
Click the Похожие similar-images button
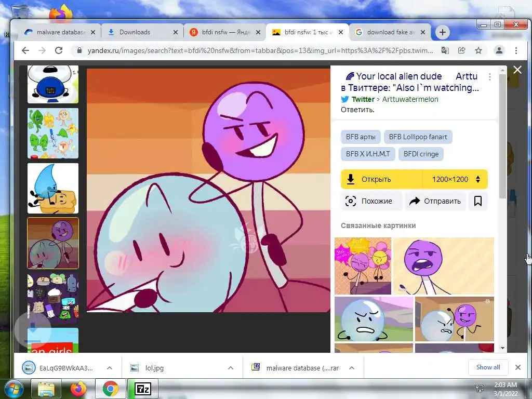pos(371,201)
